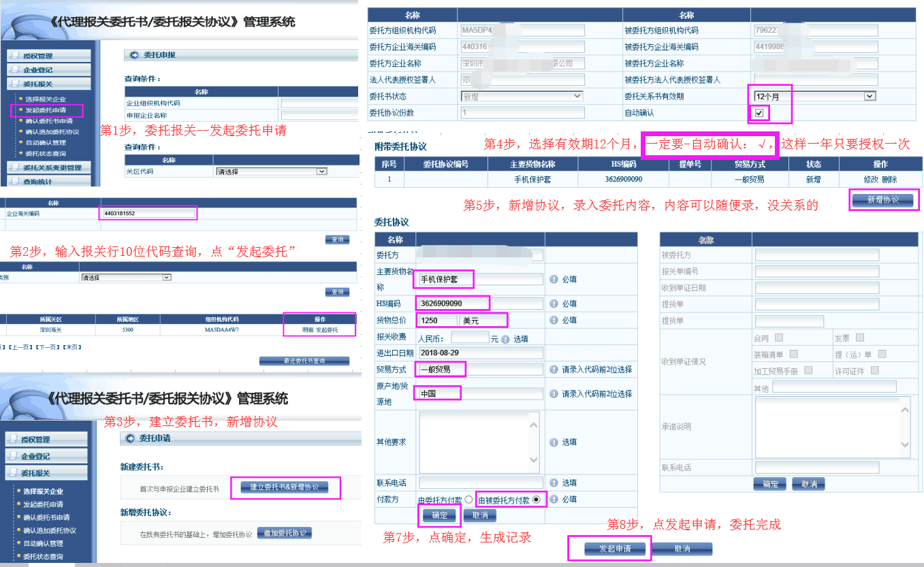Focus 货物总价 amount field showing 1250

(x=438, y=320)
